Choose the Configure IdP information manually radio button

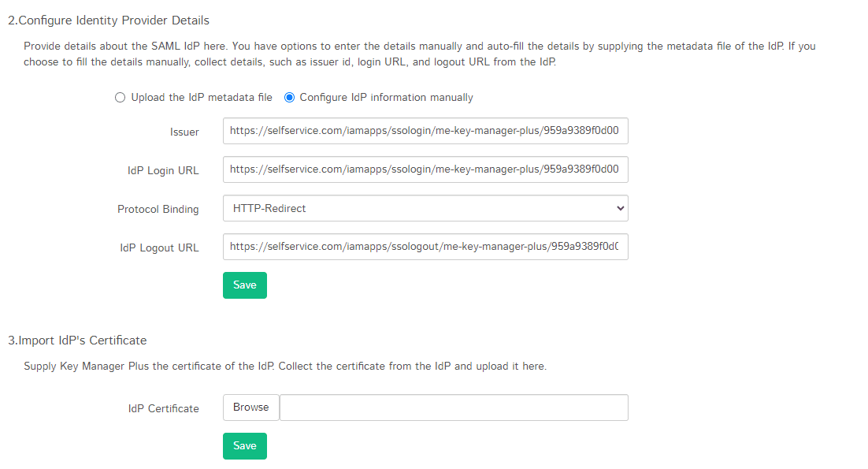click(x=289, y=98)
